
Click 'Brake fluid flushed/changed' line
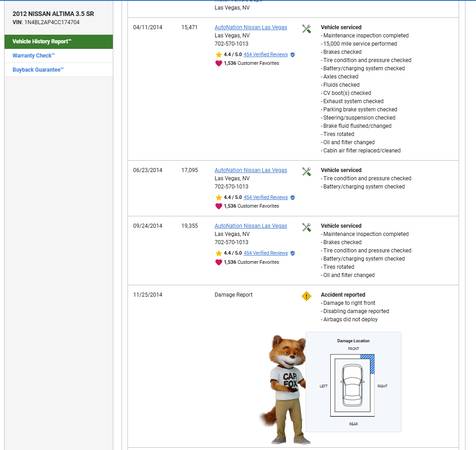coord(356,126)
